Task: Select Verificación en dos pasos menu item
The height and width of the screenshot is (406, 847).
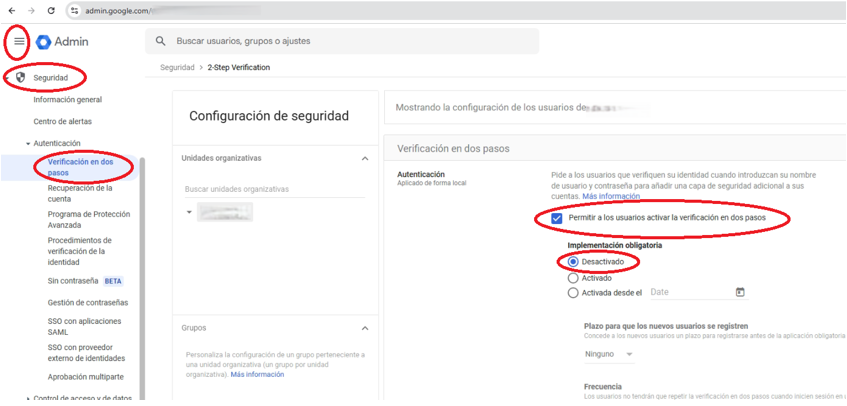Action: coord(80,167)
